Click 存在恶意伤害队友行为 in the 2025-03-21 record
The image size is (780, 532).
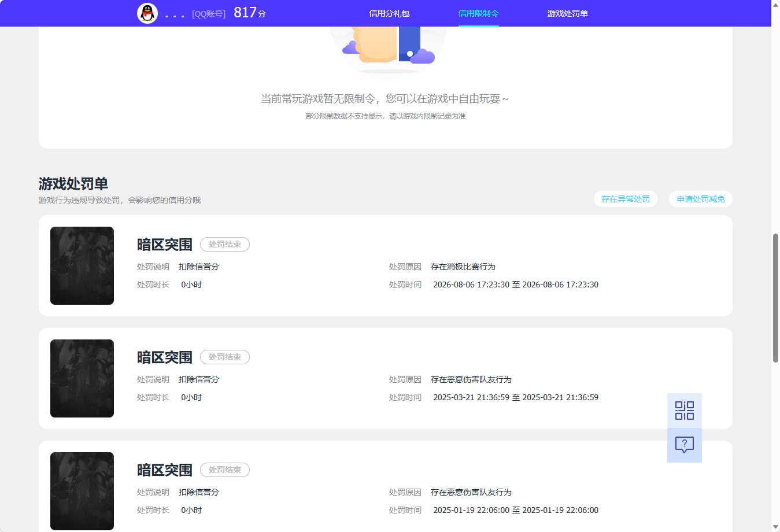(471, 379)
